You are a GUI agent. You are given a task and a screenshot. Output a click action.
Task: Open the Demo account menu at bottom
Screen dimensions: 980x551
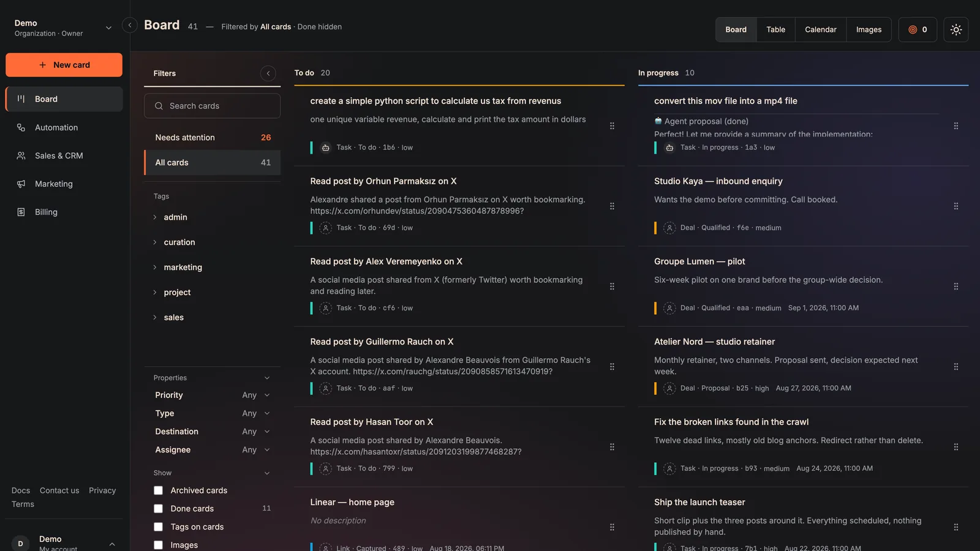coord(64,543)
